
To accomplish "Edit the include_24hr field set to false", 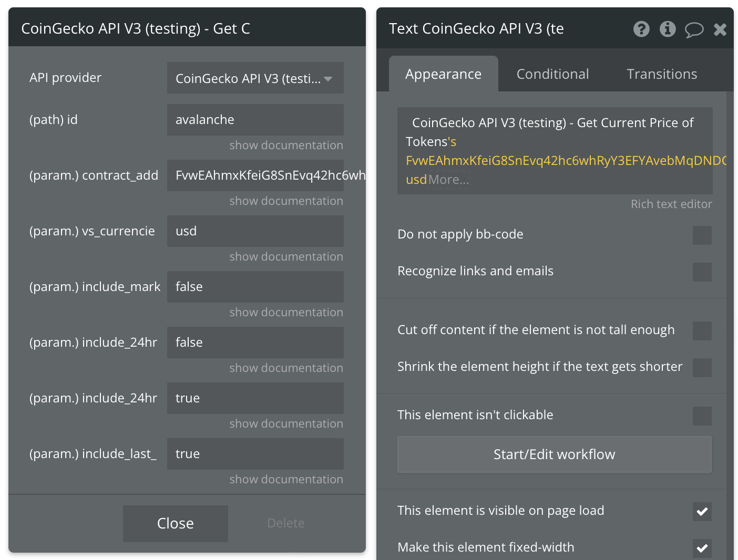I will 255,343.
